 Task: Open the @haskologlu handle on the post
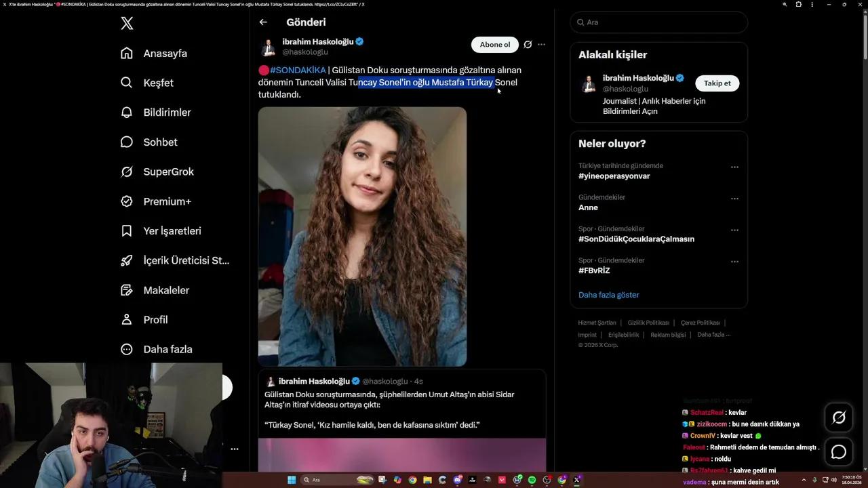pos(305,52)
